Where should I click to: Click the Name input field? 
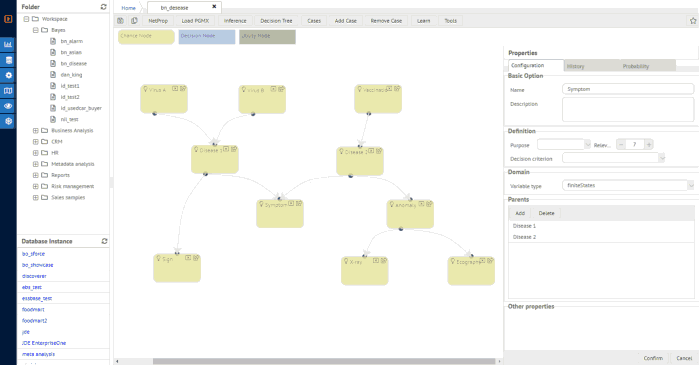pos(628,89)
